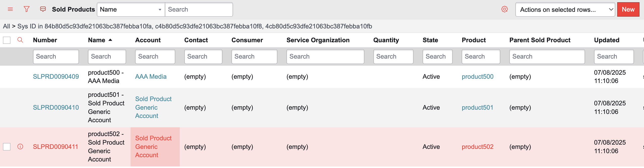Check the SLPRD0090411 row checkbox

click(7, 147)
